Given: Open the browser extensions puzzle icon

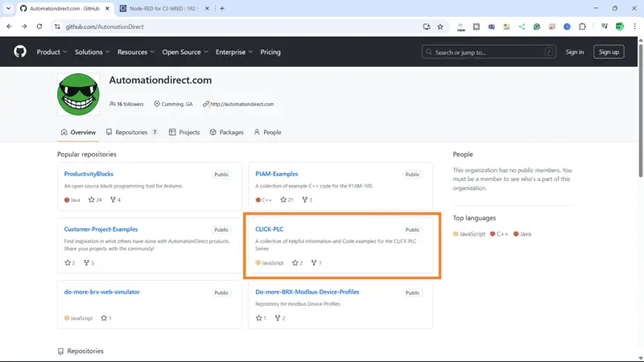Looking at the screenshot, I should (582, 27).
